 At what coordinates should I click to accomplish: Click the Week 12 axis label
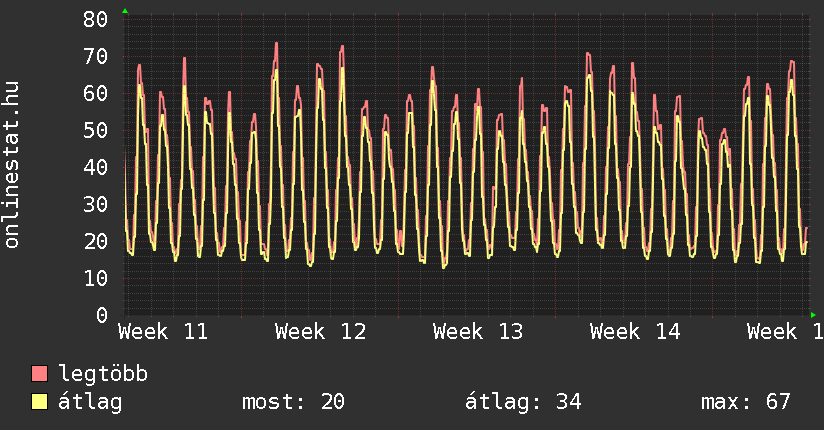320,332
